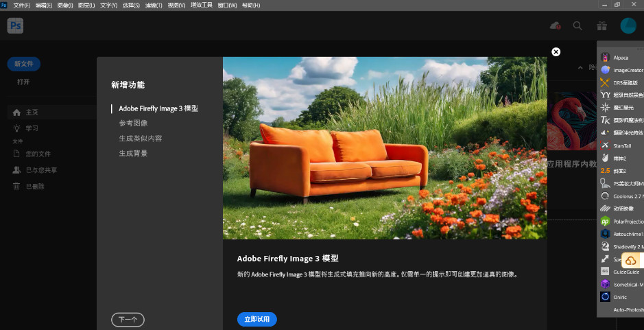Launch the Isometrical purple cube icon
The image size is (644, 330).
605,284
